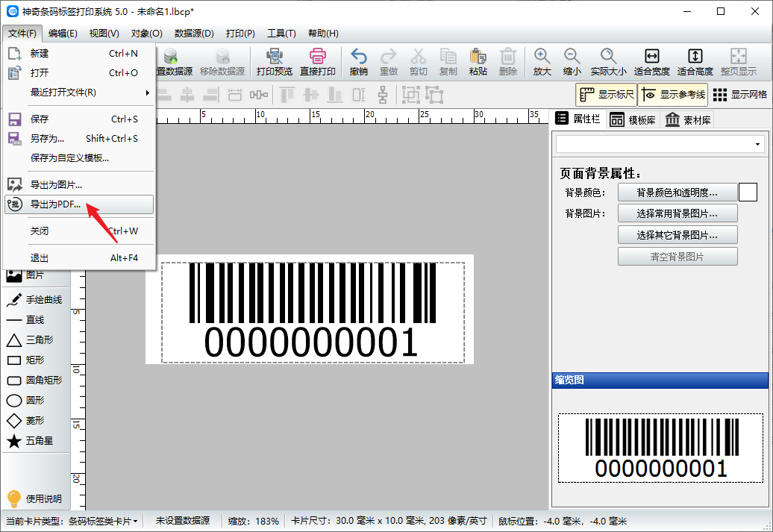Image resolution: width=773 pixels, height=532 pixels.
Task: Select the cut (剪切) scissors icon
Action: pos(418,62)
